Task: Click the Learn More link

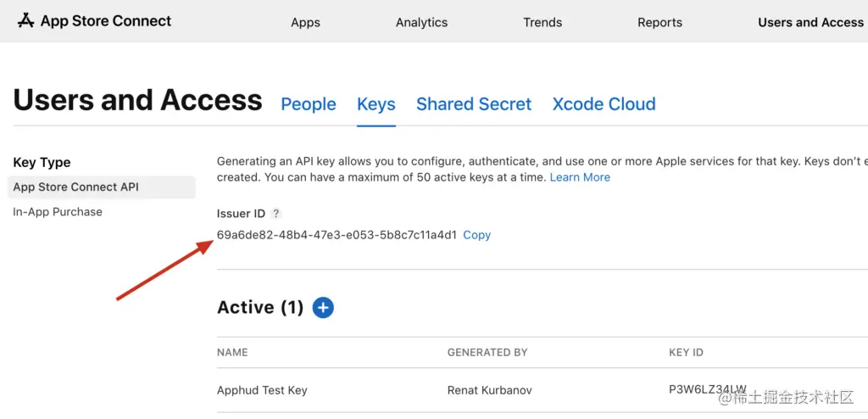Action: pyautogui.click(x=580, y=177)
